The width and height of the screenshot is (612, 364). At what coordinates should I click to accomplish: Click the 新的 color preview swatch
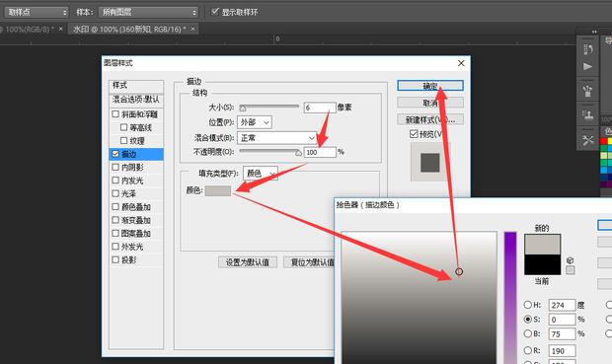pos(542,245)
